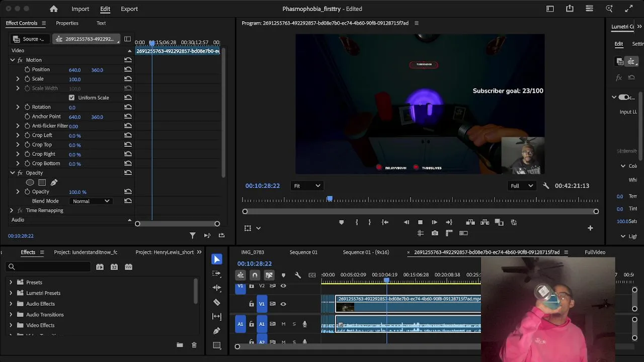This screenshot has width=644, height=362.
Task: Expand the Presets folder
Action: [x=11, y=282]
